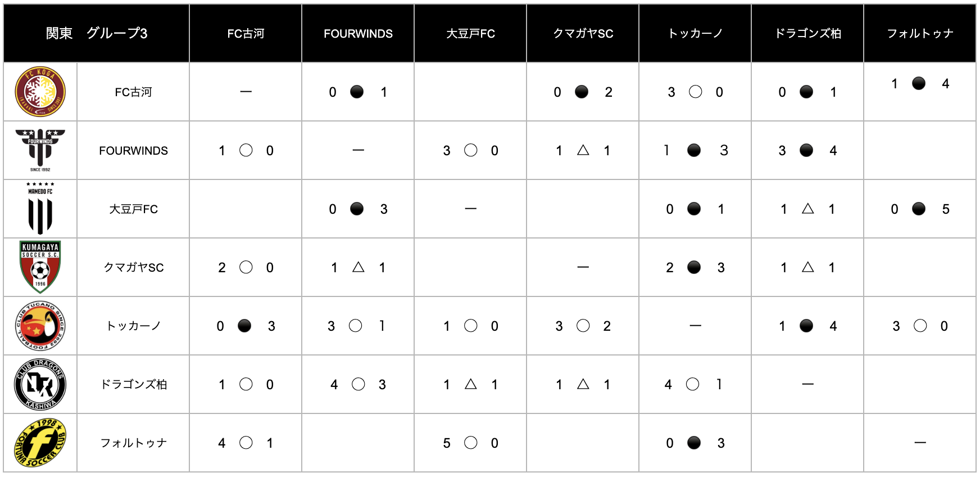980x477 pixels.
Task: Click the 関東 グループ3 header cell
Action: tap(96, 33)
